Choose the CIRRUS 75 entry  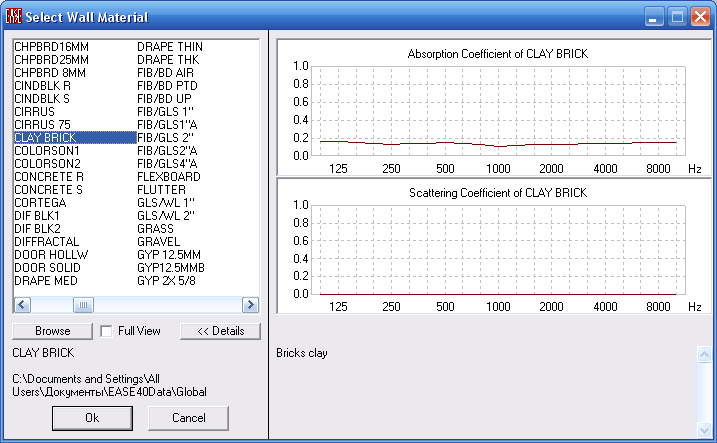(x=43, y=124)
